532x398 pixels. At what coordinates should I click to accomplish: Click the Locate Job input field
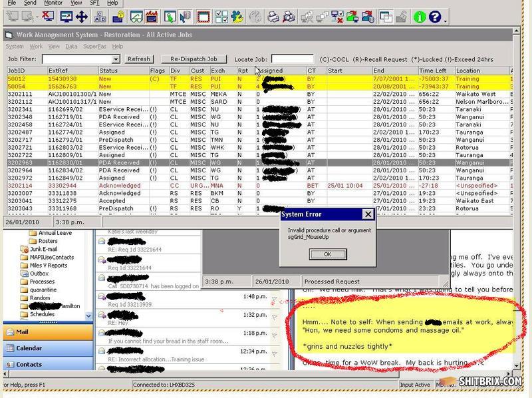point(293,59)
